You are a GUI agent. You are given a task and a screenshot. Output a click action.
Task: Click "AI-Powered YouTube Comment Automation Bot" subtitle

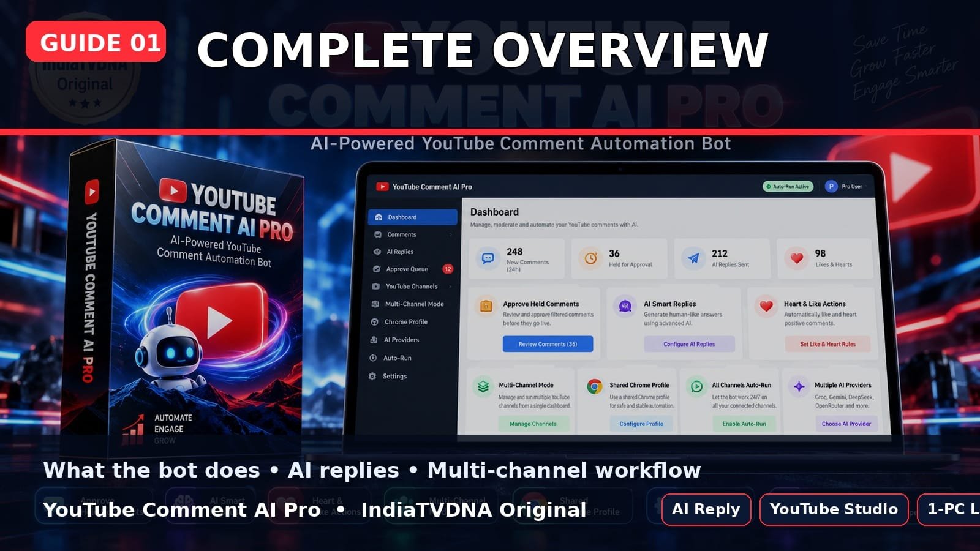tap(521, 144)
